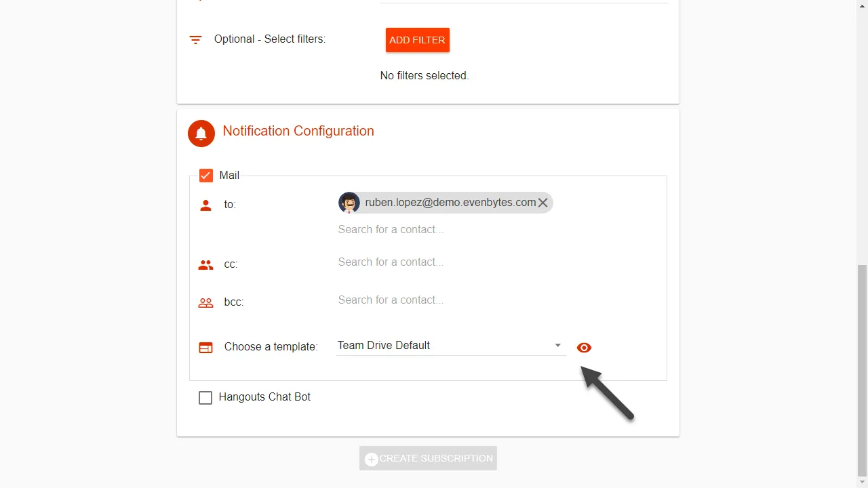Click the plus icon on CREATE SUBSCRIPTION
Viewport: 868px width, 488px height.
point(372,460)
